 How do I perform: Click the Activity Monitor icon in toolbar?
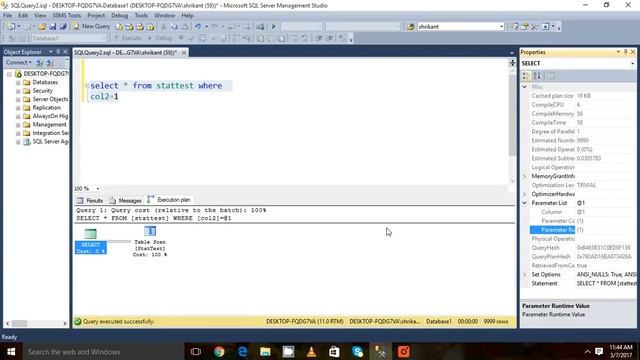(260, 27)
